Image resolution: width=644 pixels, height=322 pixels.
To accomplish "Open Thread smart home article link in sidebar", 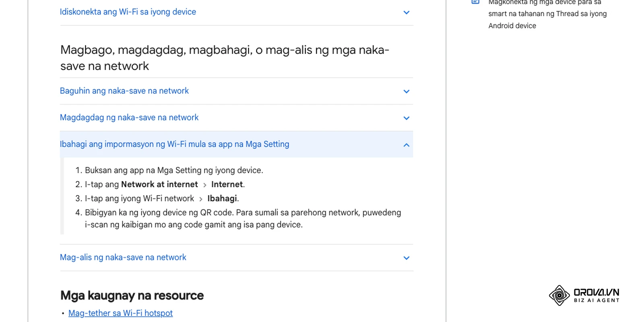I will point(547,14).
